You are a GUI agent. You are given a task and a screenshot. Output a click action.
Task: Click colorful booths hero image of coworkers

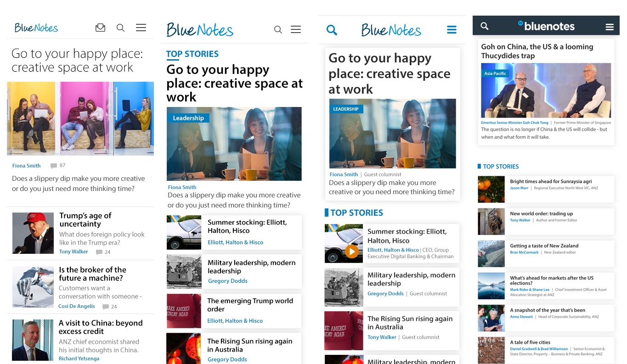click(80, 118)
